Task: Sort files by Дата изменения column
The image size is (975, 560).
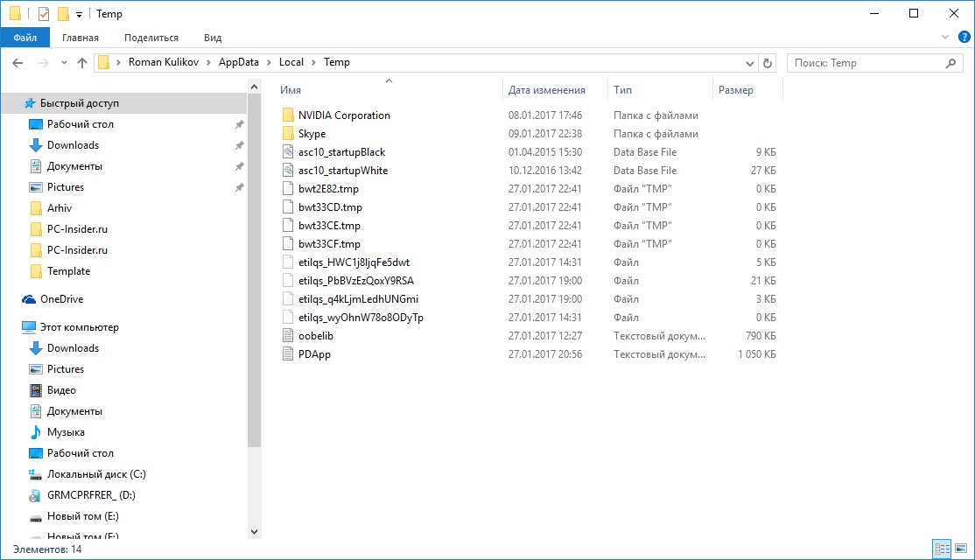Action: point(547,90)
